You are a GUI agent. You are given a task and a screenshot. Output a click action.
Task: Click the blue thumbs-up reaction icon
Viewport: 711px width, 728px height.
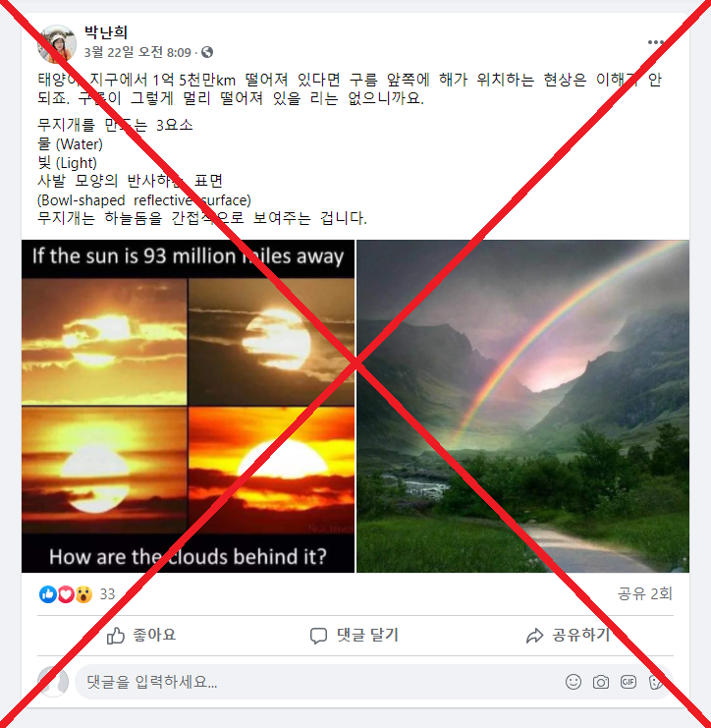pyautogui.click(x=48, y=593)
